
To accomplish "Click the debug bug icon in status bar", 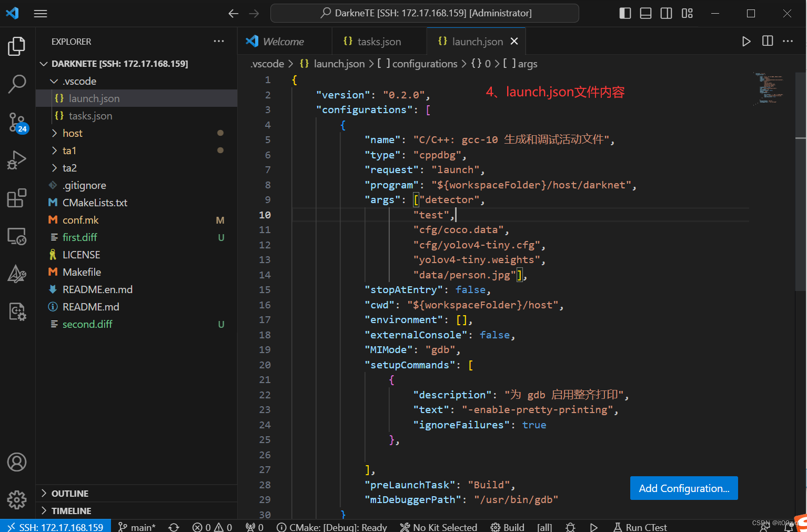I will click(x=570, y=527).
